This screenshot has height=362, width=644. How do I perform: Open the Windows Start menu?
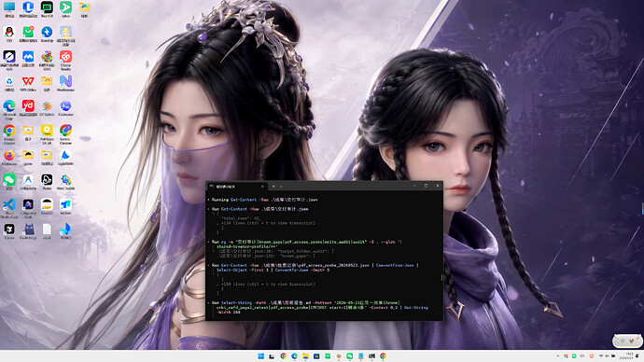click(x=260, y=356)
